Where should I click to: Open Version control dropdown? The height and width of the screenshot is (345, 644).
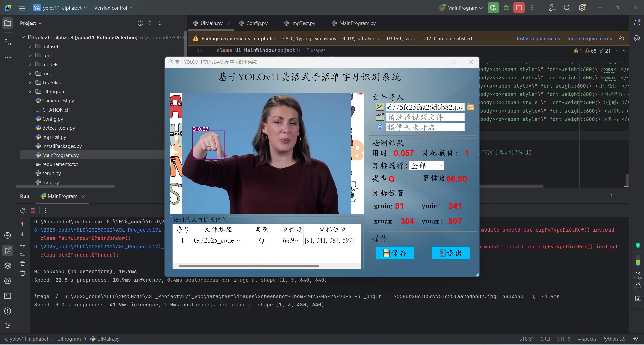[x=113, y=8]
